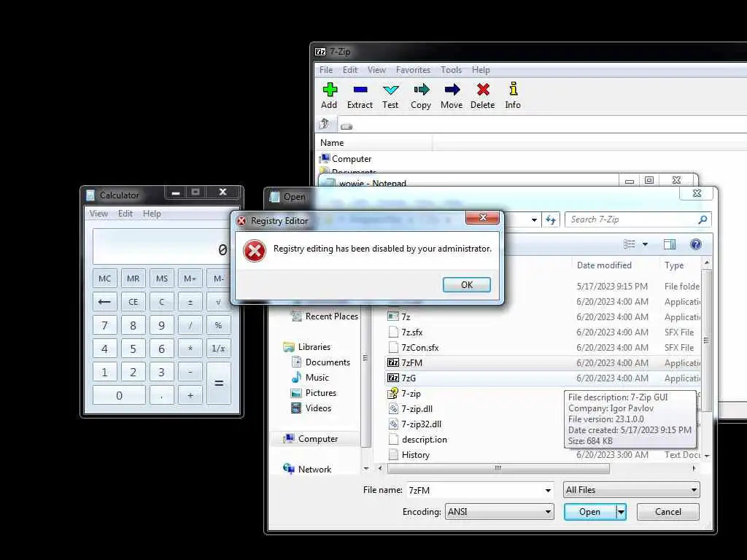Image resolution: width=747 pixels, height=560 pixels.
Task: Click the horizontal scrollbar in file list
Action: click(498, 469)
